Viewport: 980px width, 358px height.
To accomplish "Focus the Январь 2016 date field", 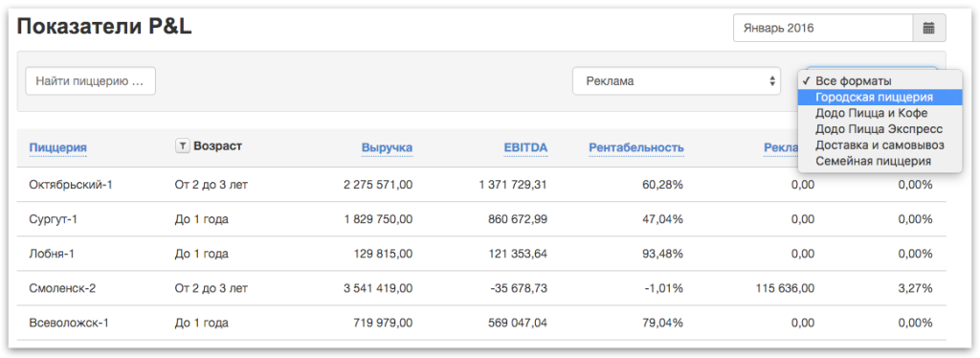I will pos(823,28).
